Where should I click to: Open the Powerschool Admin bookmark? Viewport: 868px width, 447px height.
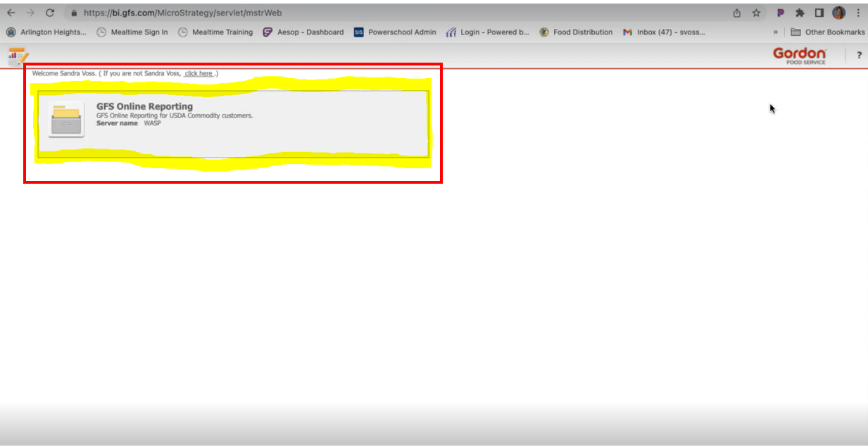click(395, 32)
